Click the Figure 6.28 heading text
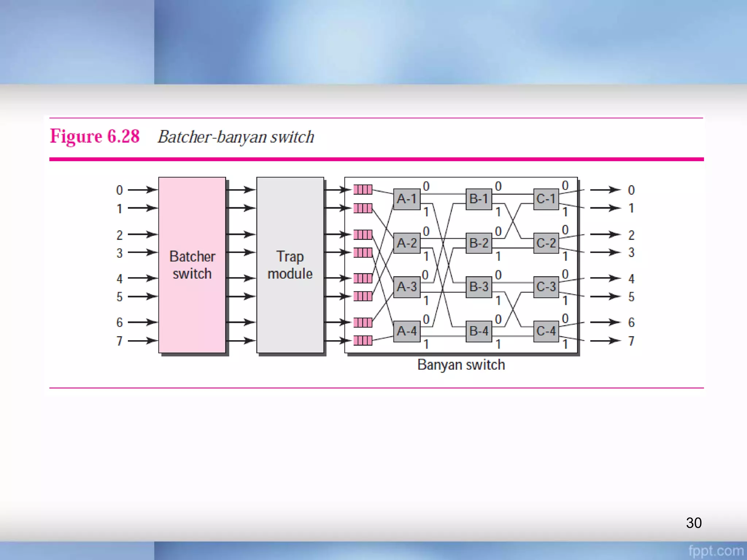The image size is (747, 560). (x=94, y=137)
